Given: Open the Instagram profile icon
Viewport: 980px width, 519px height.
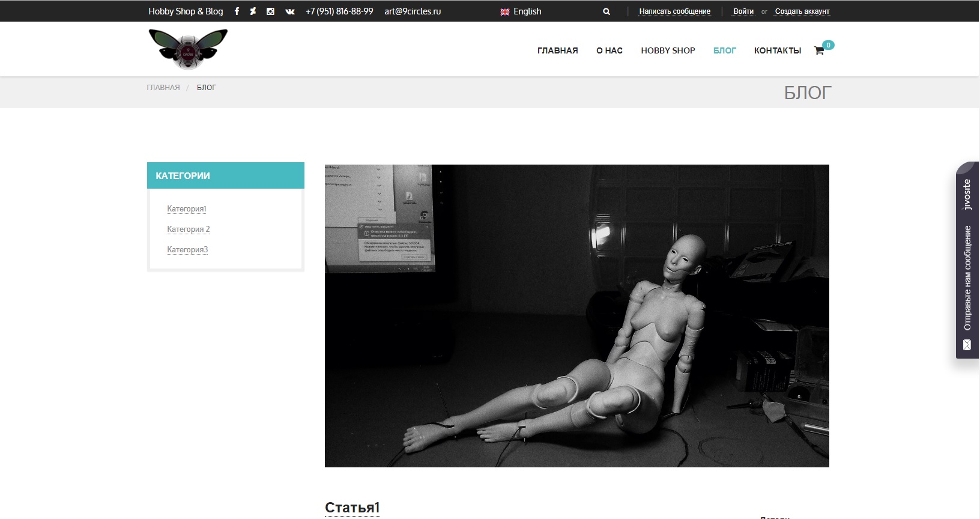Looking at the screenshot, I should pyautogui.click(x=270, y=11).
